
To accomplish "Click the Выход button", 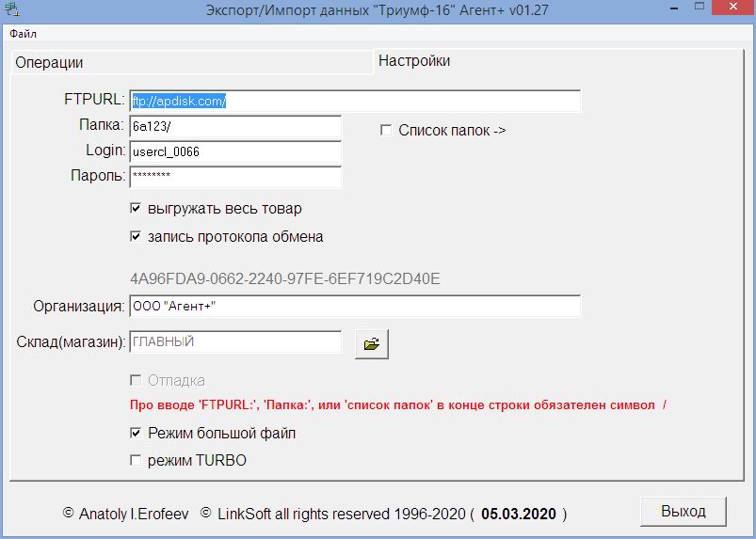I will 684,511.
